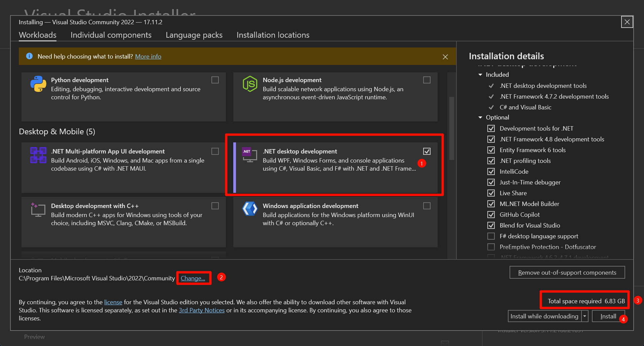Click the .NET desktop development tools entry
The image size is (644, 346).
543,86
